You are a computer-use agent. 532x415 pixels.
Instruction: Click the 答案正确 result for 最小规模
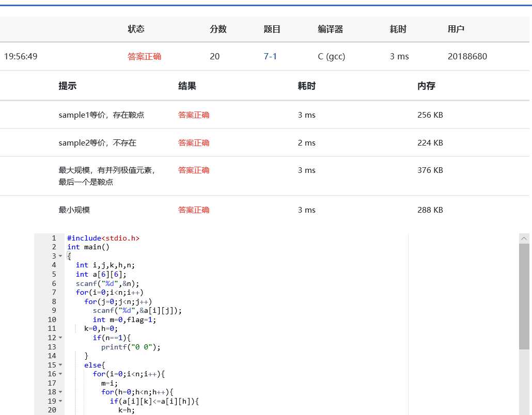tap(194, 210)
